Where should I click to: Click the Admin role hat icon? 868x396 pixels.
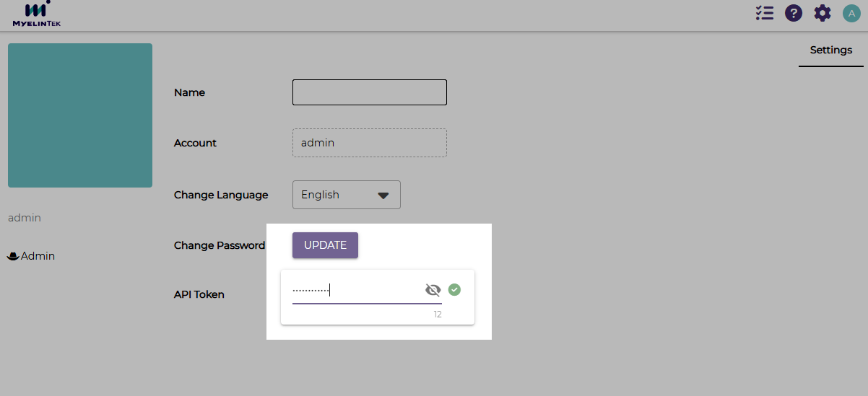click(13, 256)
